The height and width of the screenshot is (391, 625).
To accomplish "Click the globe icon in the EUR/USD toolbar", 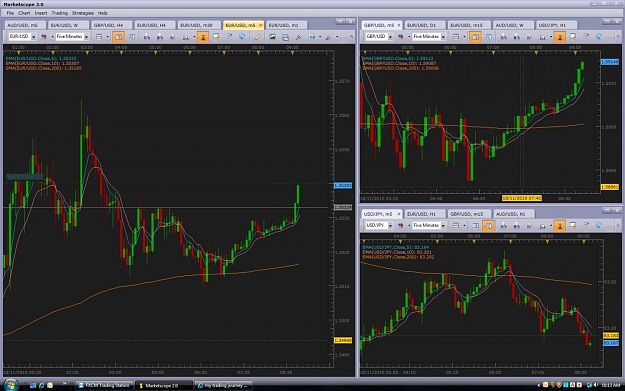I will [x=242, y=37].
